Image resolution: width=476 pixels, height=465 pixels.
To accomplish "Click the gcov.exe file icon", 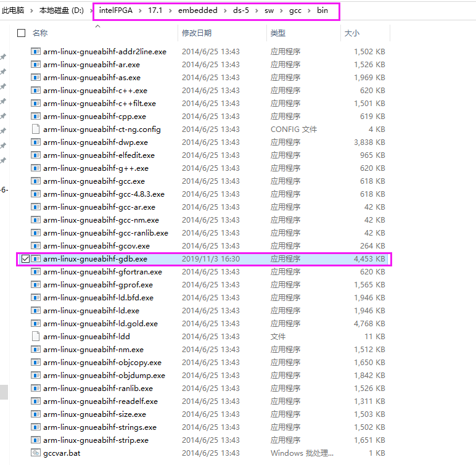I will pos(36,245).
